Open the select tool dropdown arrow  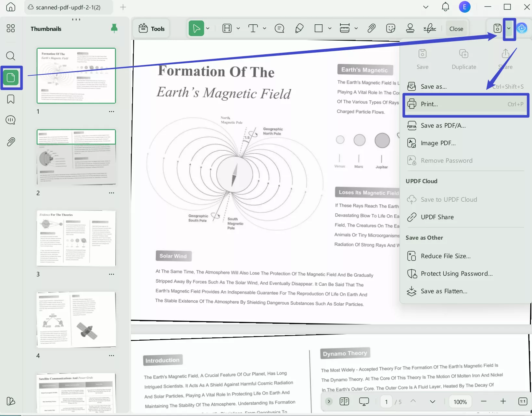208,28
